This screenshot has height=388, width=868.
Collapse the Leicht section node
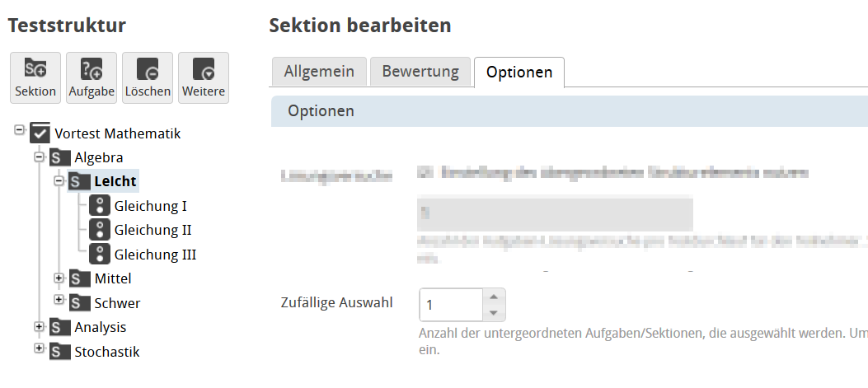coord(59,180)
